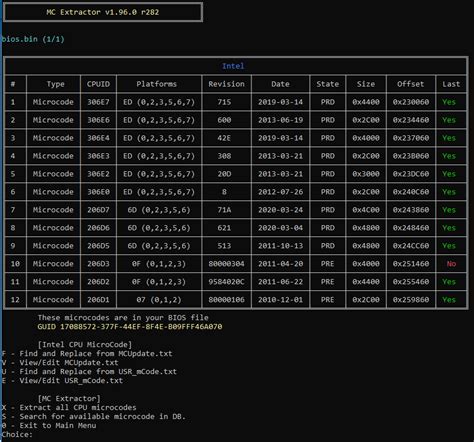Click 'View/Edit USR_mCode.txt' option

tap(62, 381)
